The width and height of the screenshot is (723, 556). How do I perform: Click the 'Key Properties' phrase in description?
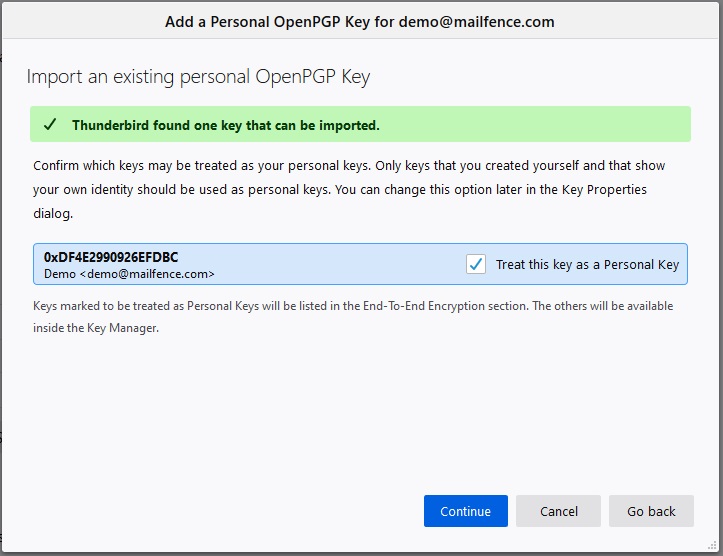(604, 189)
